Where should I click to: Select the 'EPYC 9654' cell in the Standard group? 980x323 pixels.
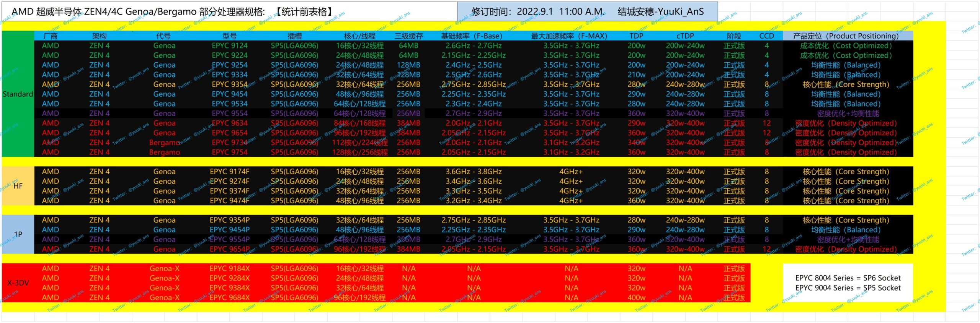click(230, 133)
